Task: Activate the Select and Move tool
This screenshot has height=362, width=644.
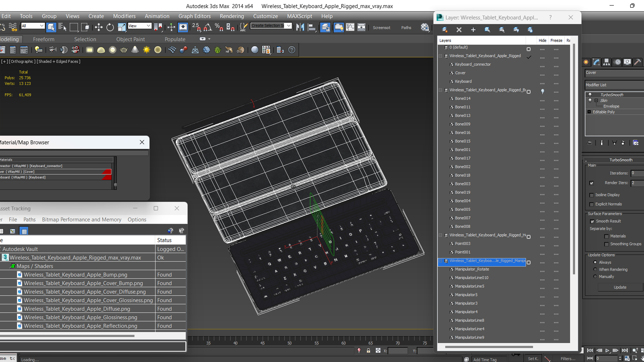Action: (99, 27)
